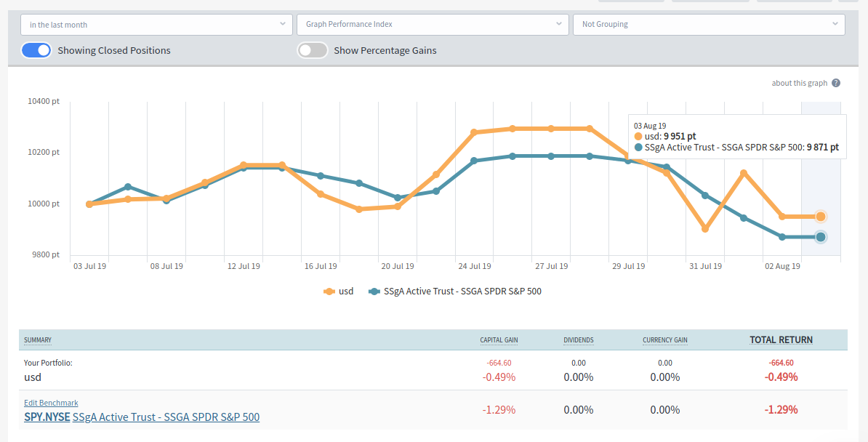Click the TOTAL RETURN column header
868x442 pixels.
pos(781,339)
